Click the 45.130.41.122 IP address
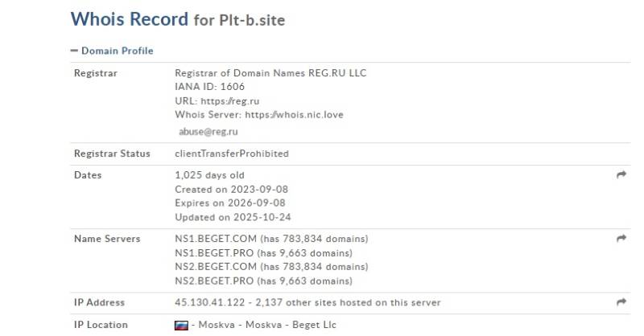The width and height of the screenshot is (644, 336). [x=210, y=303]
